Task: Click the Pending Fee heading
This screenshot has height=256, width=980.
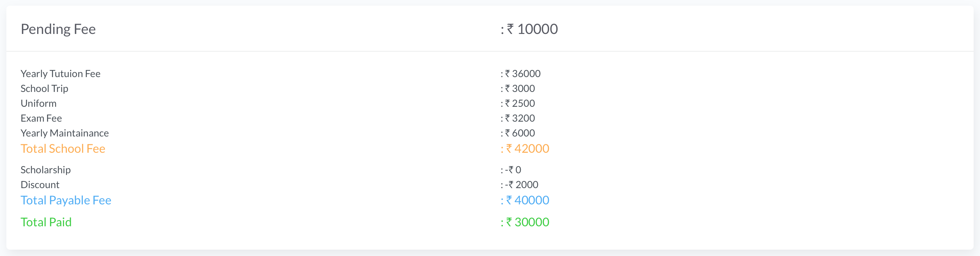Action: (58, 29)
